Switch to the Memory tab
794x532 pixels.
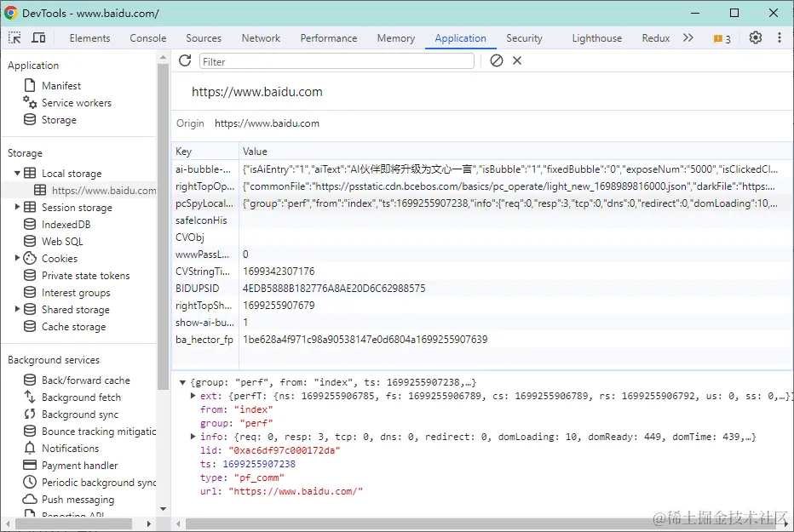coord(396,38)
